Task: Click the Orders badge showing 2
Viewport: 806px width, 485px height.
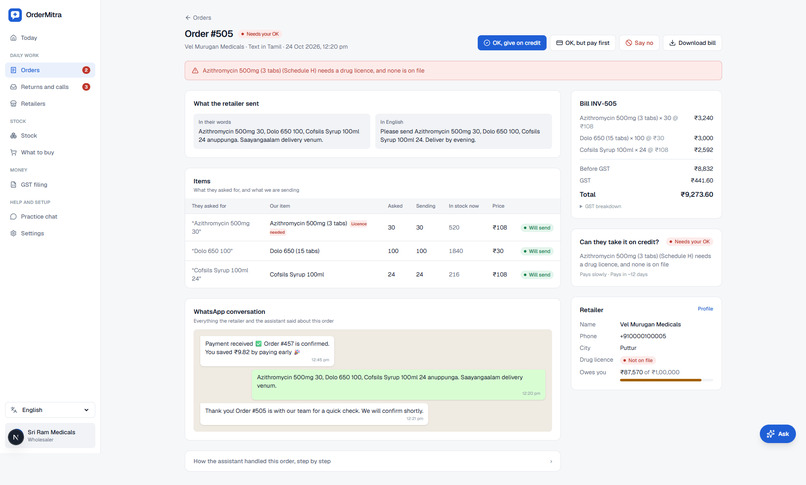Action: (x=86, y=70)
